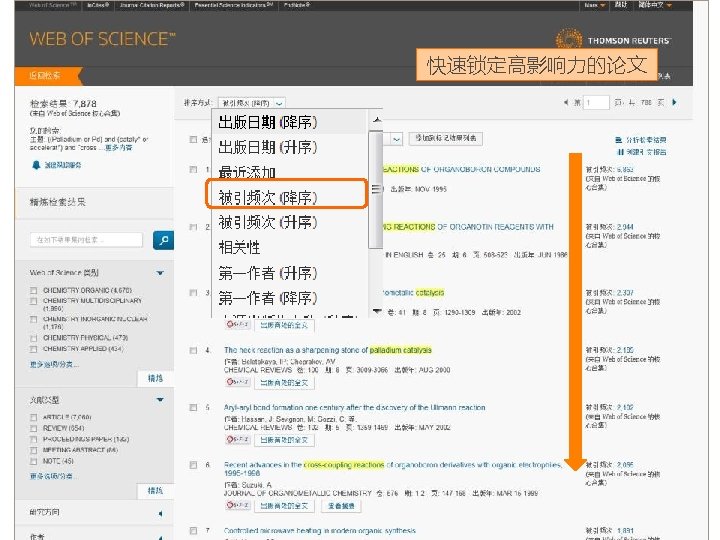
Task: Select checkbox for result 6
Action: coord(193,465)
